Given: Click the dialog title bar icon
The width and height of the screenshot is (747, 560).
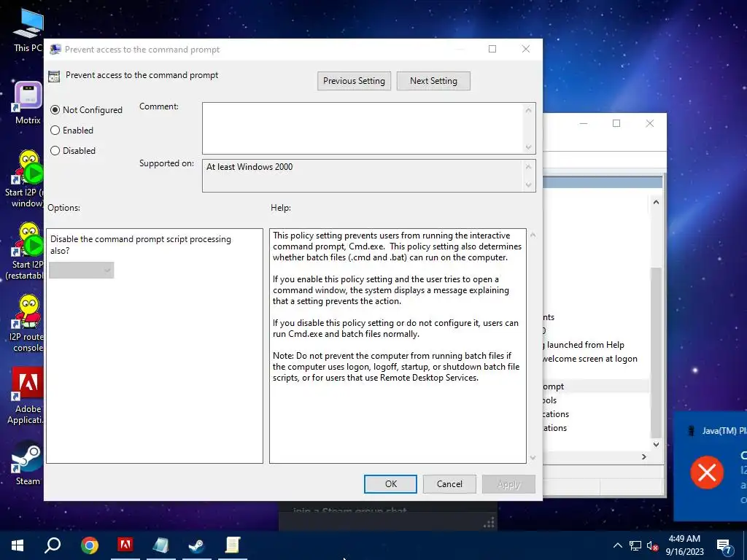Looking at the screenshot, I should pyautogui.click(x=55, y=50).
